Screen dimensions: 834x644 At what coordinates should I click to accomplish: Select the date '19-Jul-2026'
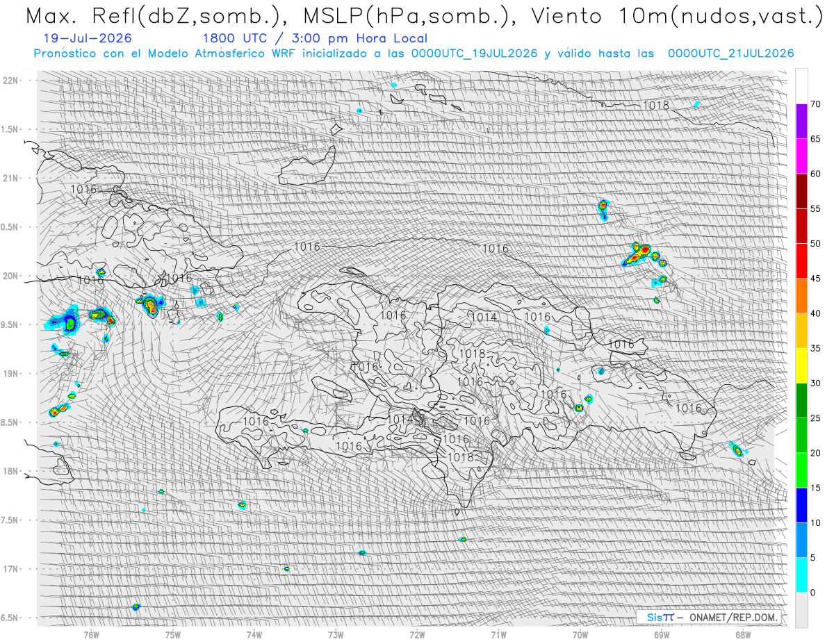click(86, 39)
